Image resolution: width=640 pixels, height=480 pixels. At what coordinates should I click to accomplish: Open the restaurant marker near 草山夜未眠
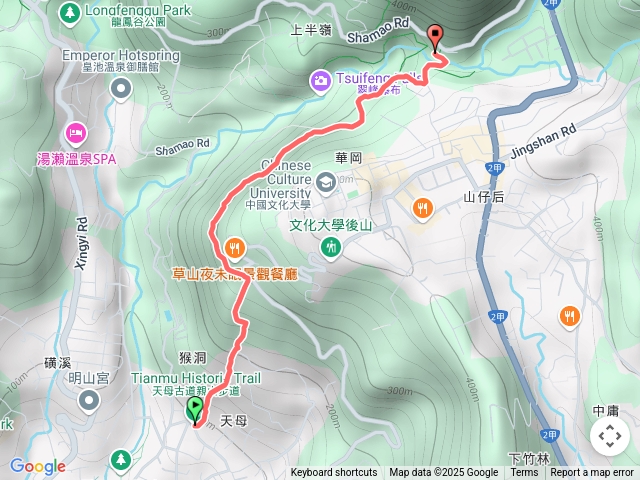[235, 249]
